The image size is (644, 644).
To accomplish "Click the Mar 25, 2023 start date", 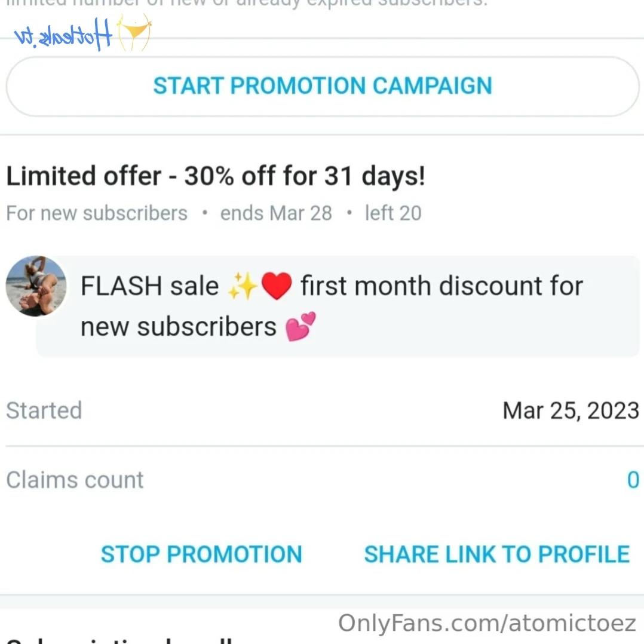I will pyautogui.click(x=571, y=410).
